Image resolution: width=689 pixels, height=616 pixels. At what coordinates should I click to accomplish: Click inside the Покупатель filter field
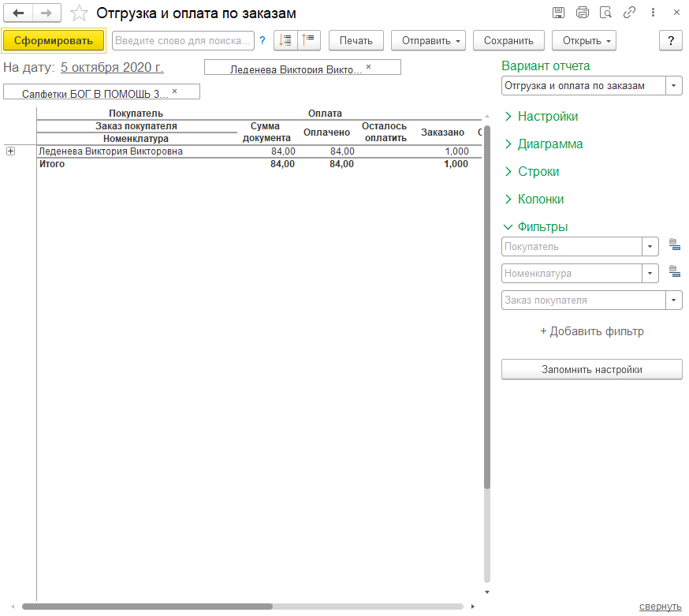572,247
